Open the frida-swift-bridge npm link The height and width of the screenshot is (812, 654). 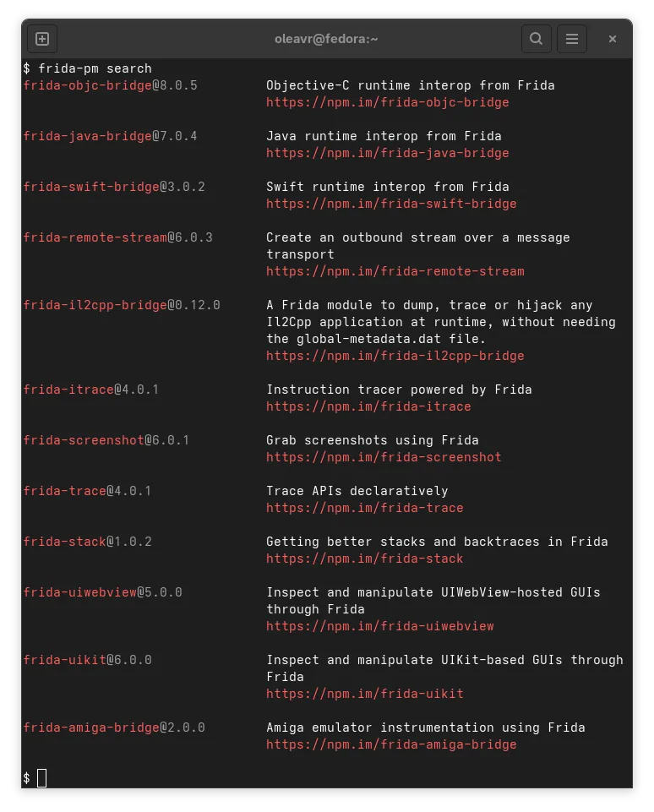pos(391,204)
